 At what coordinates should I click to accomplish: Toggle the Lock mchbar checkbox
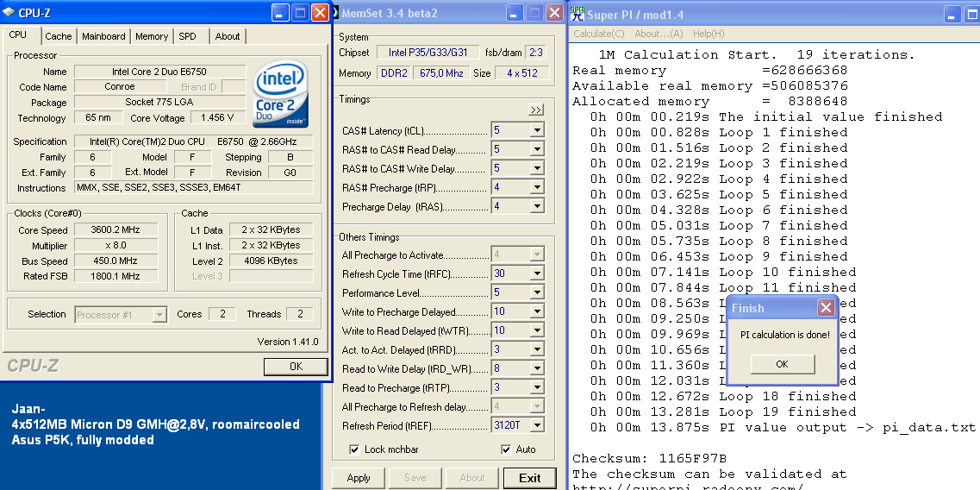point(354,449)
